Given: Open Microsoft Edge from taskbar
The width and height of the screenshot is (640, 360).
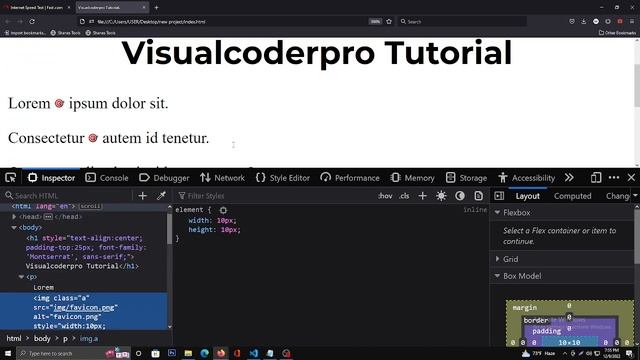Looking at the screenshot, I should pyautogui.click(x=204, y=353).
